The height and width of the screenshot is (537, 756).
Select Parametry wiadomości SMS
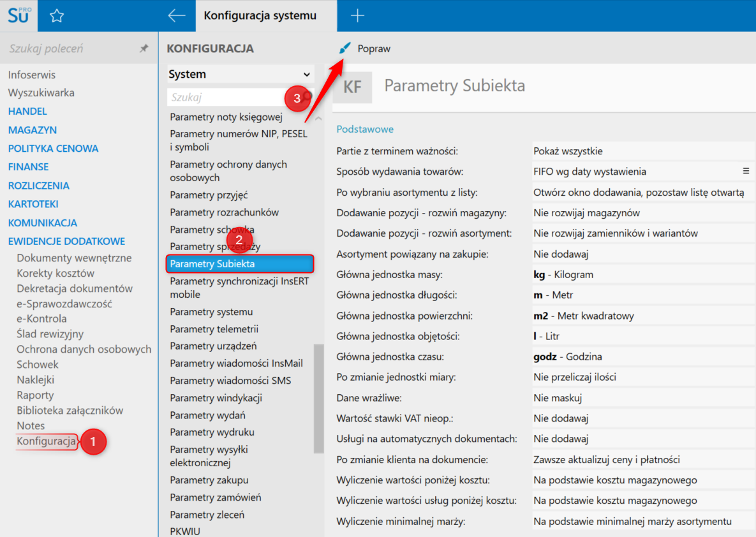pyautogui.click(x=230, y=381)
